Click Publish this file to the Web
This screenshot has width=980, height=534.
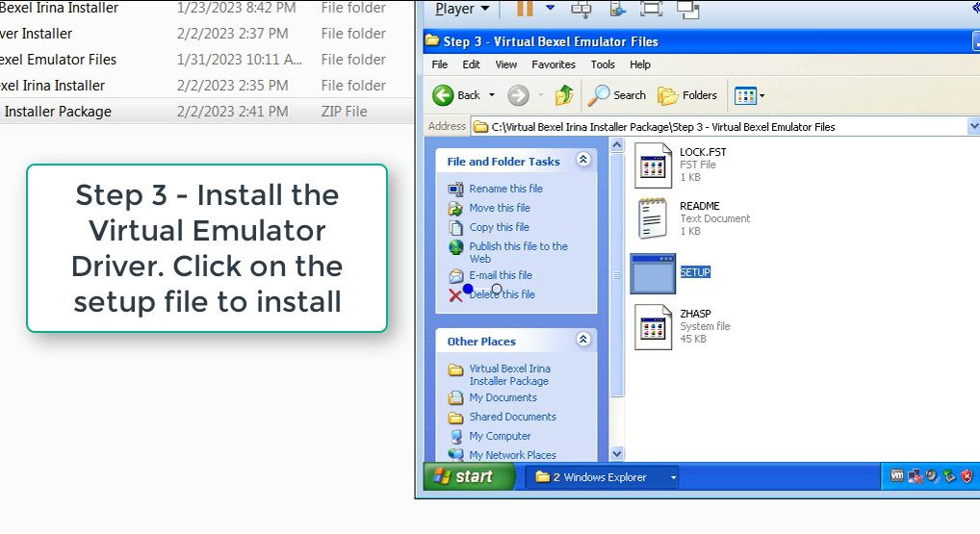[x=518, y=252]
